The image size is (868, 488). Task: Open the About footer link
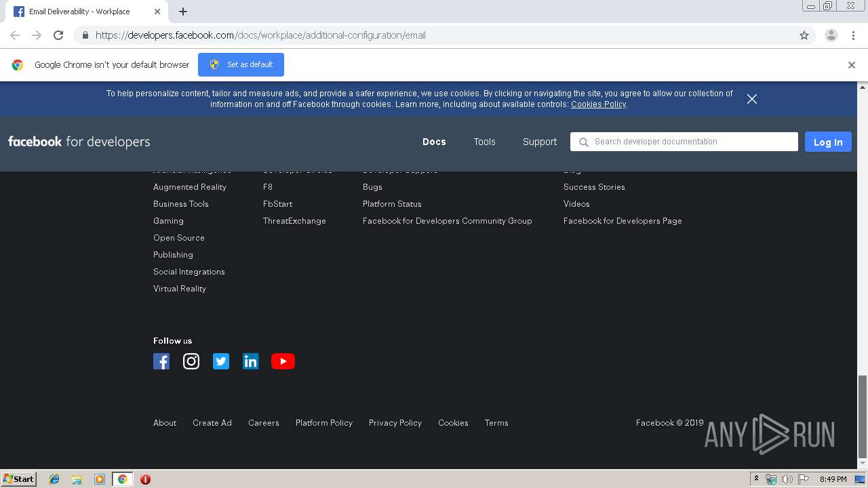[x=165, y=423]
